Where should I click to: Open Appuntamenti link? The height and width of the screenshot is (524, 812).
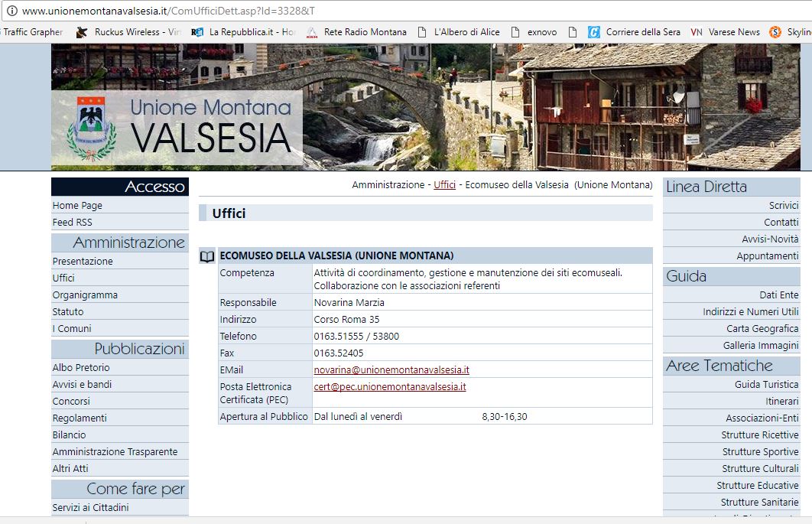[x=768, y=256]
